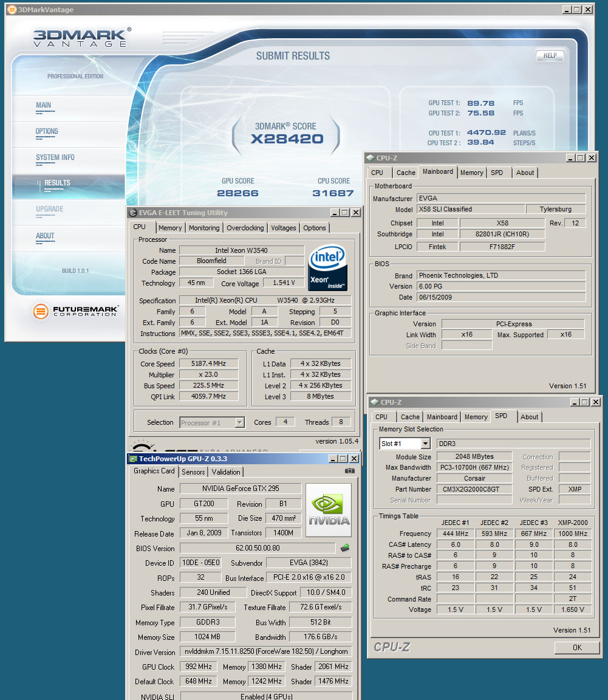Click the CPU-Z SPD window title icon
The height and width of the screenshot is (700, 608).
[375, 402]
